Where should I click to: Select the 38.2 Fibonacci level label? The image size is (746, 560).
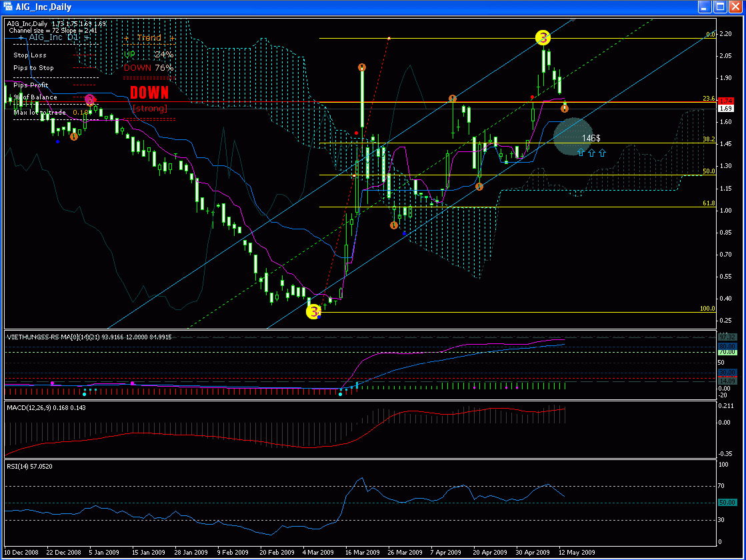pyautogui.click(x=709, y=139)
